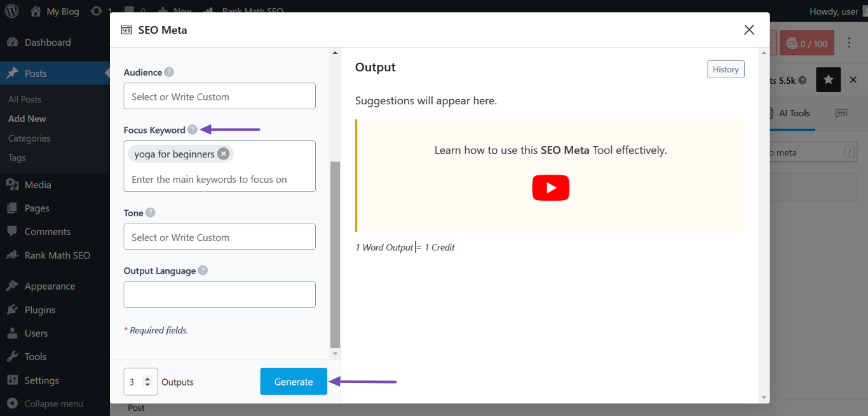Click the Appearance brush icon
The image size is (868, 416).
(12, 286)
